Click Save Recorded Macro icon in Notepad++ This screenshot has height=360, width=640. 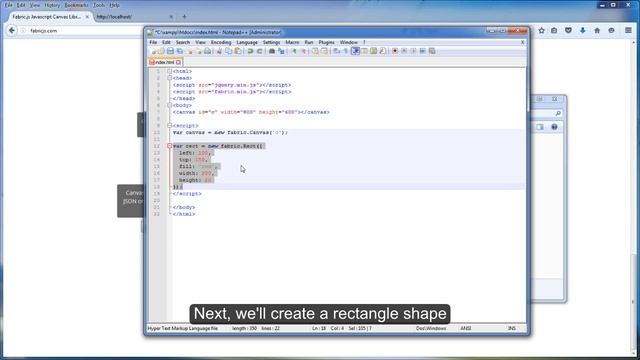[x=432, y=51]
